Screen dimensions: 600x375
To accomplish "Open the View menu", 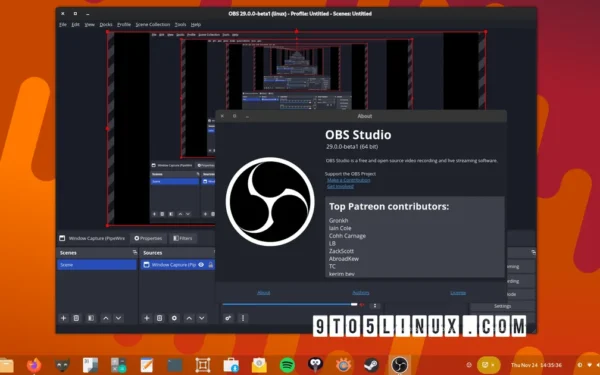I will (x=90, y=24).
